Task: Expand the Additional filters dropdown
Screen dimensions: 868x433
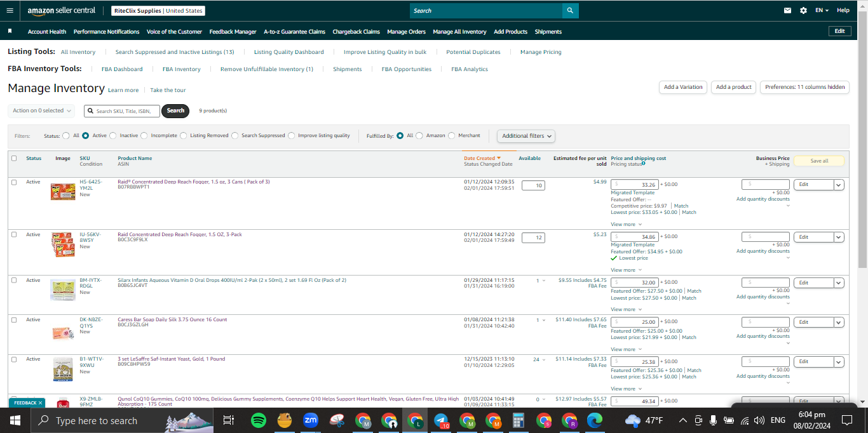Action: (526, 136)
